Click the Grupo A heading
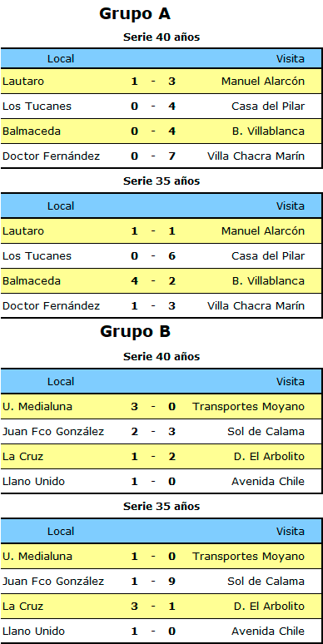The height and width of the screenshot is (644, 323). pyautogui.click(x=135, y=14)
